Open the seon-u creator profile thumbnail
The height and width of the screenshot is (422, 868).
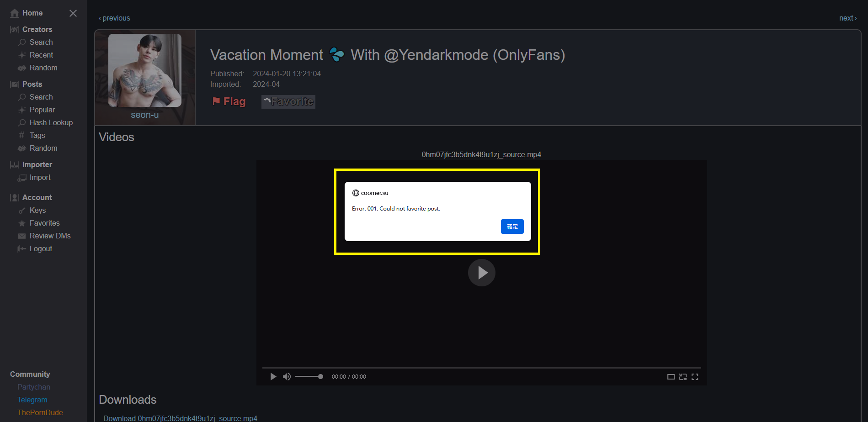144,70
